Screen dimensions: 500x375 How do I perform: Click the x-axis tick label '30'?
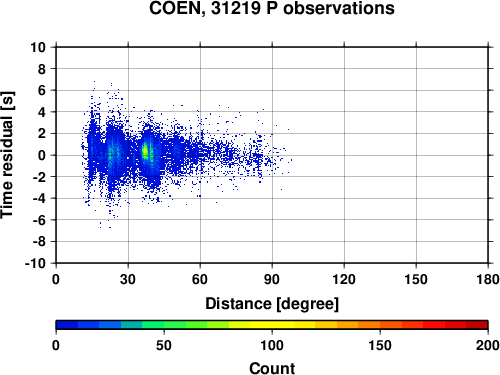128,279
